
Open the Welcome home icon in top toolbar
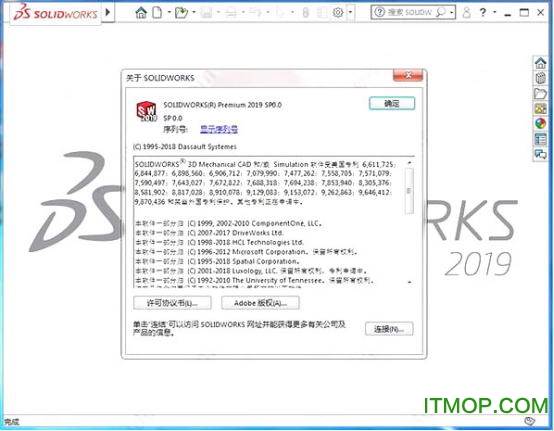pyautogui.click(x=141, y=13)
